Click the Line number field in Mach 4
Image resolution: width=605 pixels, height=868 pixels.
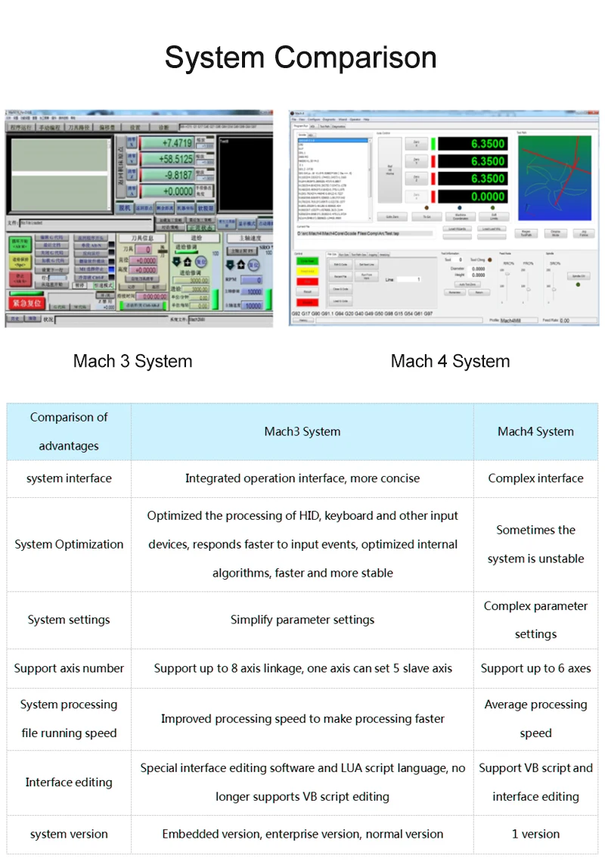click(x=409, y=279)
